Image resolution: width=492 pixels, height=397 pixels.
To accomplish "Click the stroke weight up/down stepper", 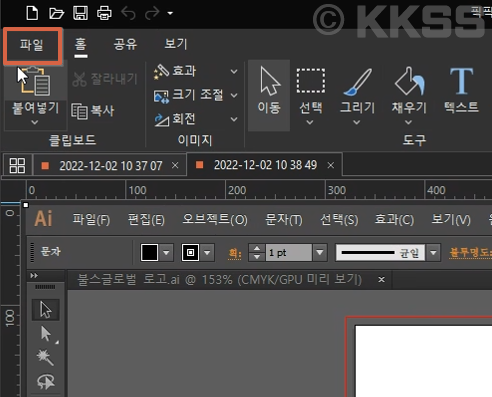I will click(x=257, y=253).
